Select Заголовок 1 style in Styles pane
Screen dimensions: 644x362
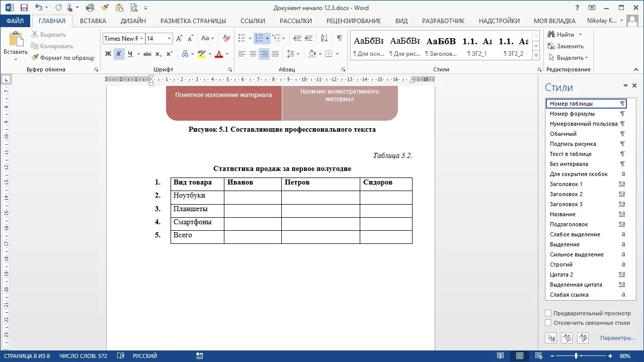click(586, 184)
